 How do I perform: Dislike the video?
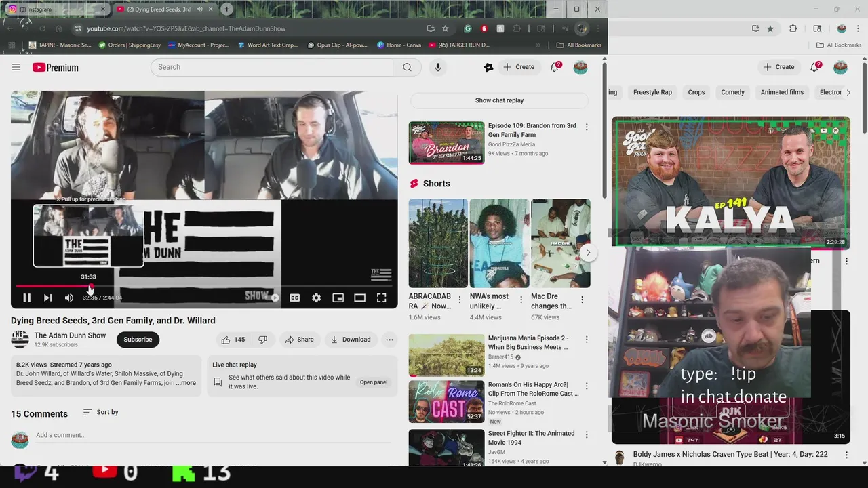(x=262, y=340)
